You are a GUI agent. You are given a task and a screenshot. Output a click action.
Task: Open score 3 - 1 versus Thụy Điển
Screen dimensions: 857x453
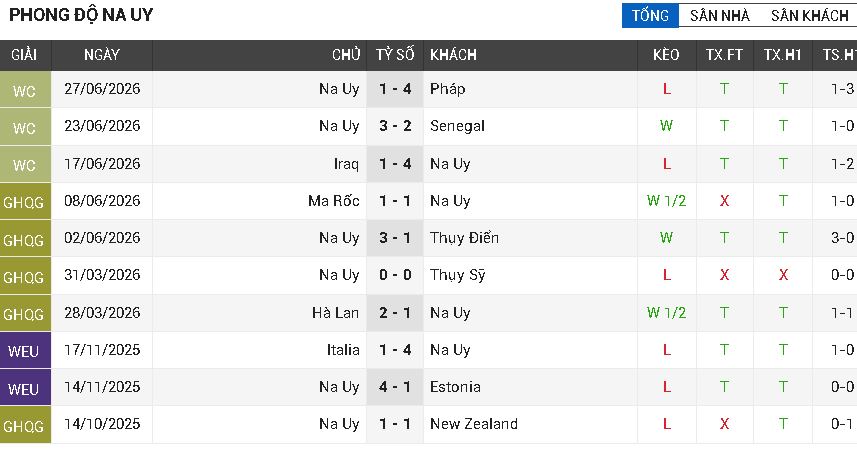[x=395, y=238]
